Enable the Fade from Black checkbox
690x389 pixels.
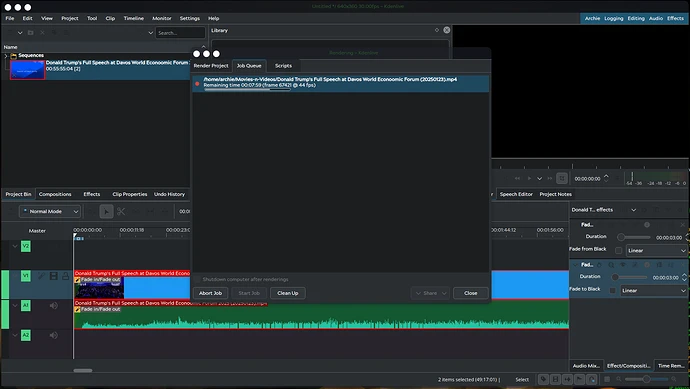point(618,250)
